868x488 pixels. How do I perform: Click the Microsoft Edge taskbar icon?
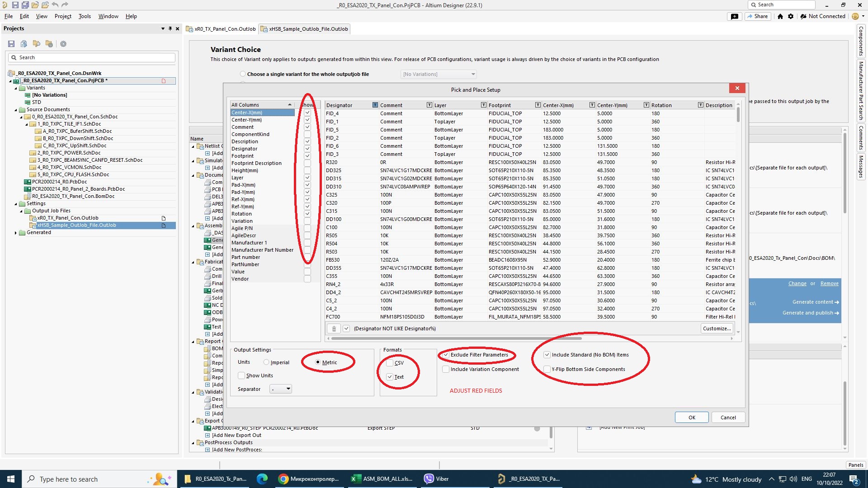click(x=262, y=479)
